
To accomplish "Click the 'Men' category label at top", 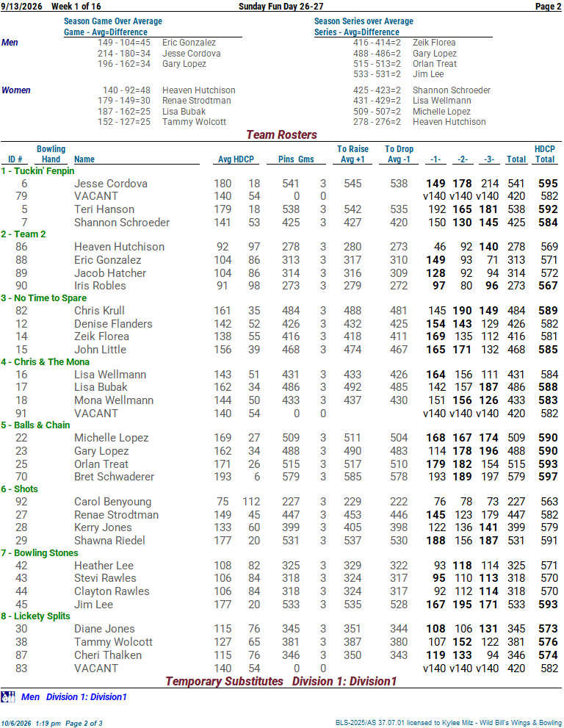I will [10, 43].
